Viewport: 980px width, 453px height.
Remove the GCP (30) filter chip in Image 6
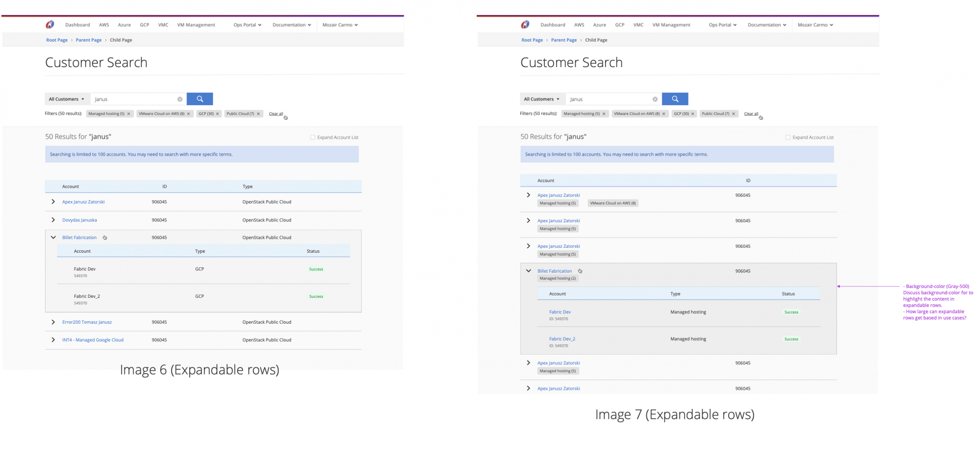(218, 114)
